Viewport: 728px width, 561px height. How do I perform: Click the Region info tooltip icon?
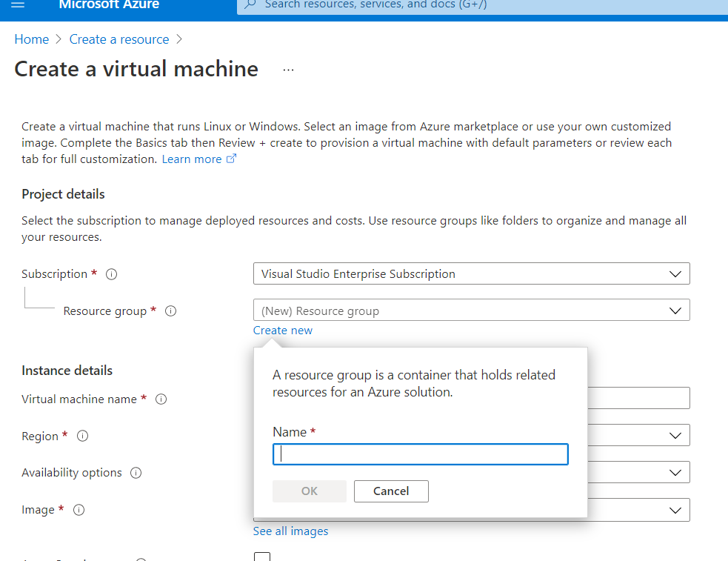pyautogui.click(x=82, y=436)
